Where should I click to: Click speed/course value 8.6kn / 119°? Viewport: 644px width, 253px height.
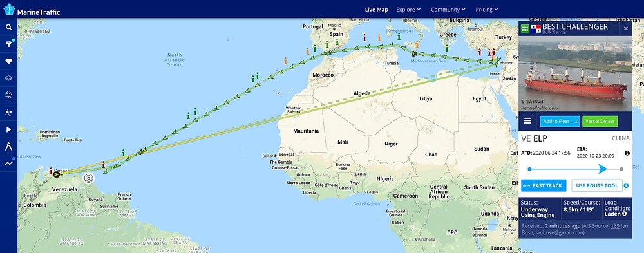(x=579, y=209)
